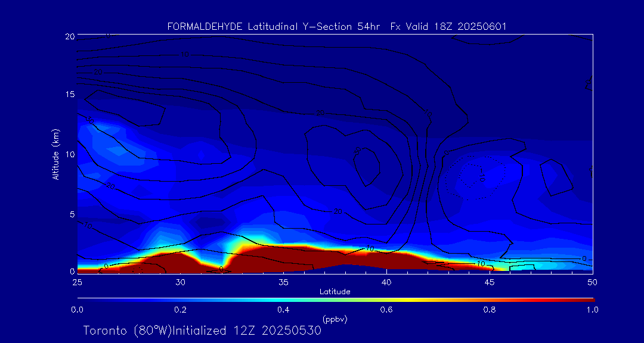Click the latitude axis tick label '30'
Image resolution: width=644 pixels, height=343 pixels.
(180, 282)
